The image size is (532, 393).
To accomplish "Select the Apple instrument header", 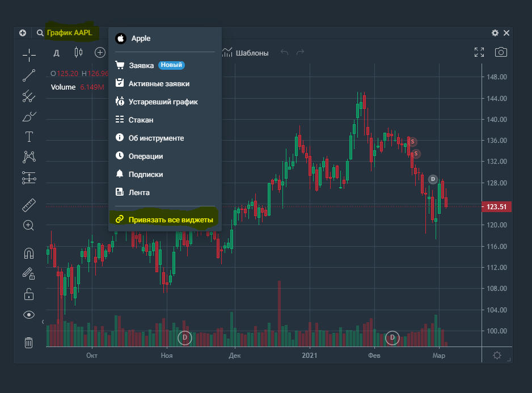I will click(x=165, y=39).
